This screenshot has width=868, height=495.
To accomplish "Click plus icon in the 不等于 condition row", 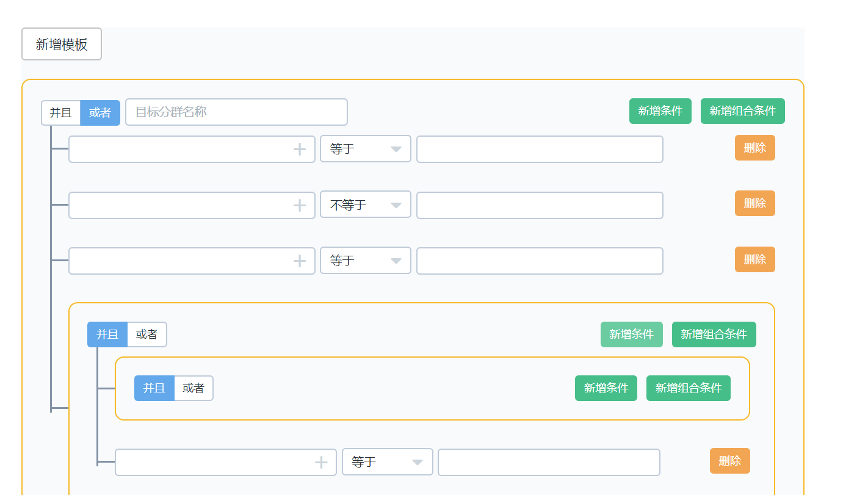I will (299, 205).
